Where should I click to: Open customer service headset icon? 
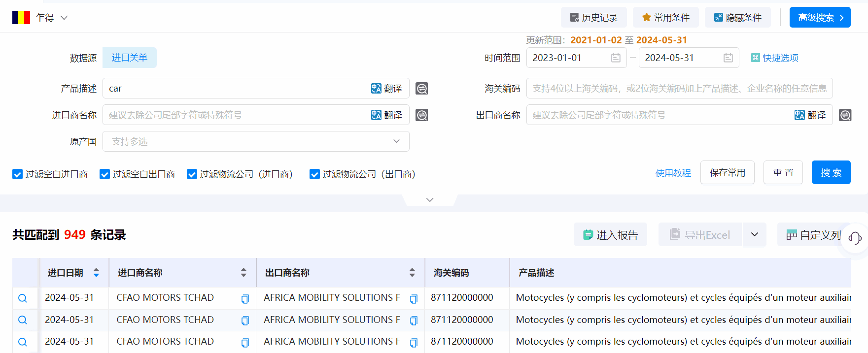pos(855,238)
